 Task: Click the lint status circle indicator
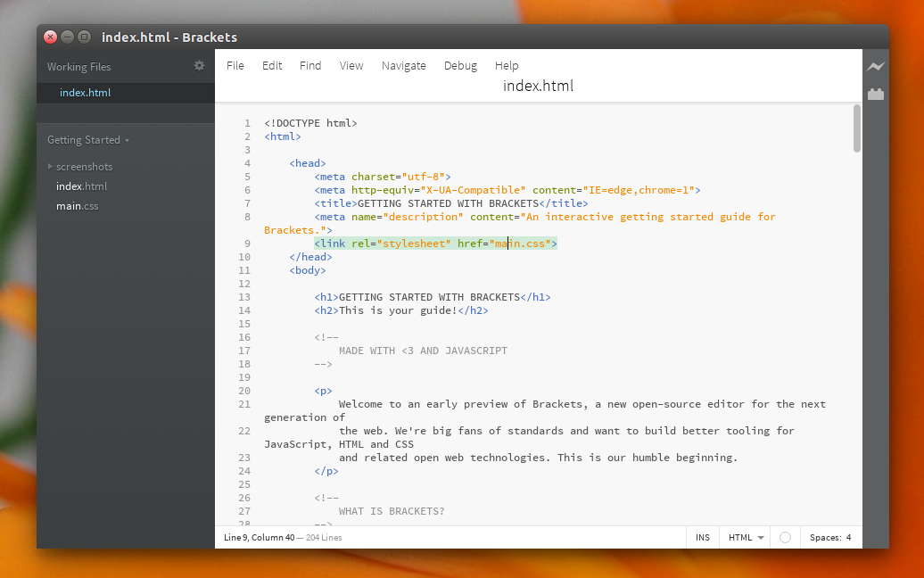[x=785, y=537]
